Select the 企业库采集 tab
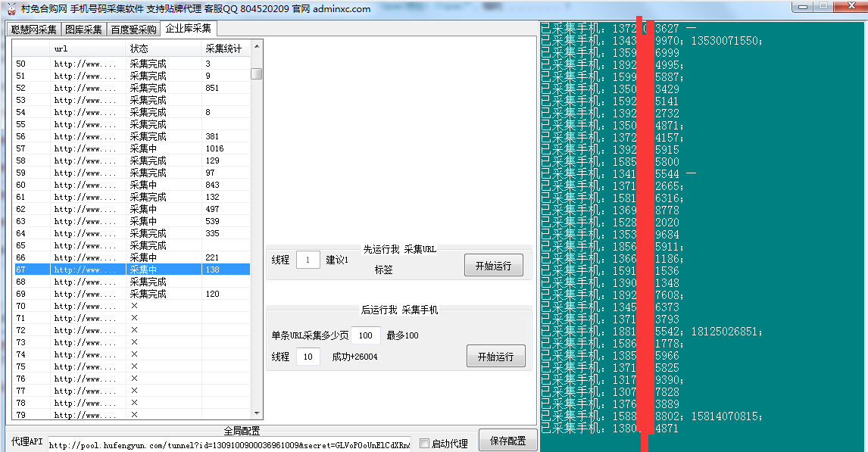Screen dimensions: 868x452 (186, 27)
